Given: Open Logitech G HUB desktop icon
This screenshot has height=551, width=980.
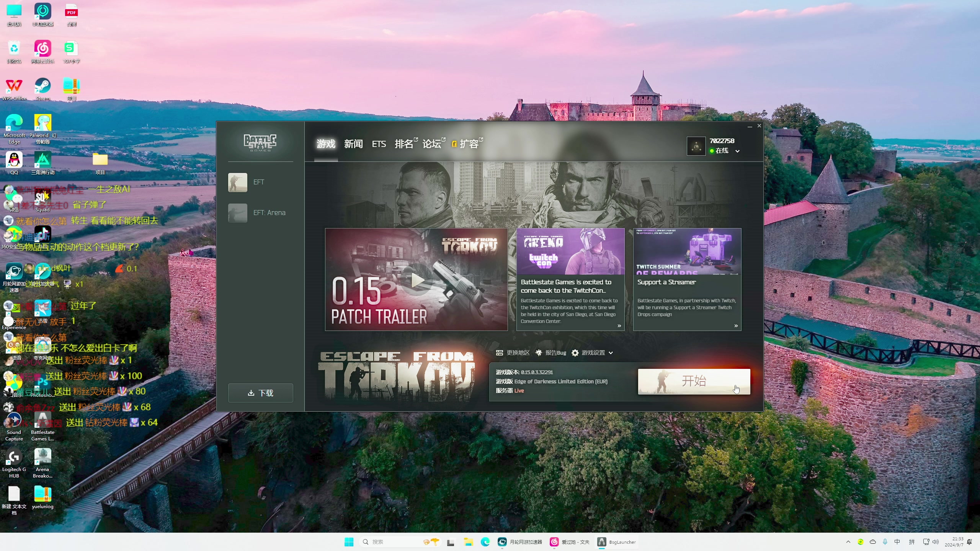Looking at the screenshot, I should point(14,464).
